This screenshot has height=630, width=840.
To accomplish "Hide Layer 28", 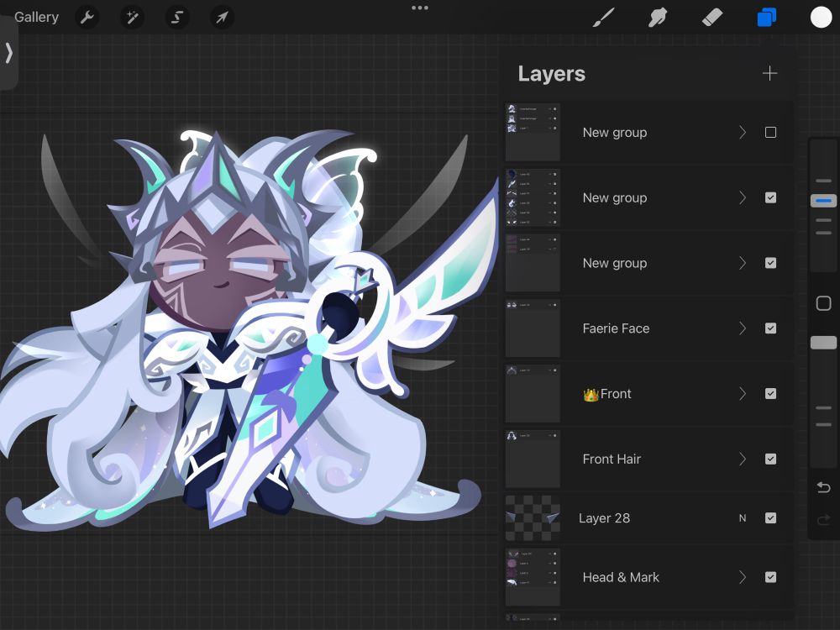I will [x=770, y=518].
